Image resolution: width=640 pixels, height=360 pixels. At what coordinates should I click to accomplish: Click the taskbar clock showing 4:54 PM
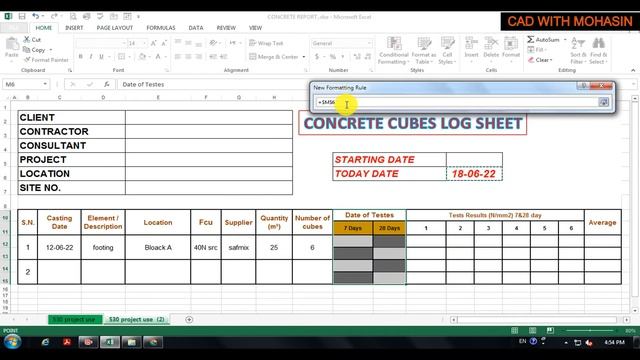tap(615, 342)
